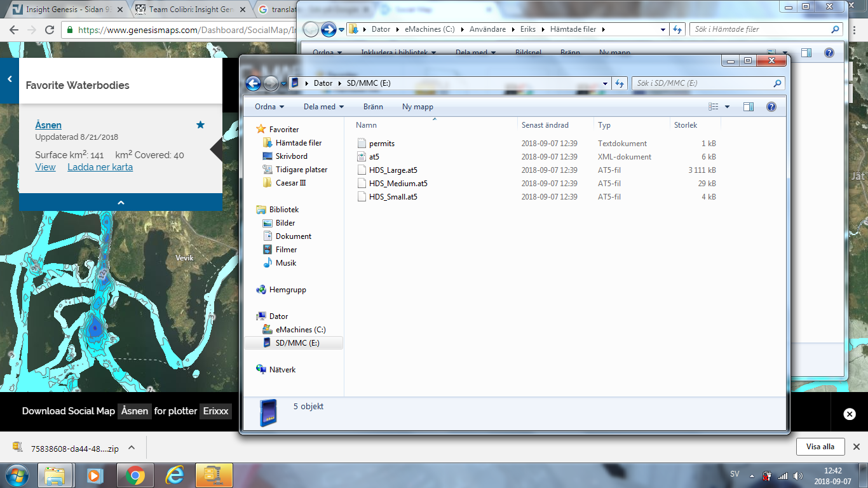Reload the Genesis Maps page in Chrome

[x=50, y=30]
